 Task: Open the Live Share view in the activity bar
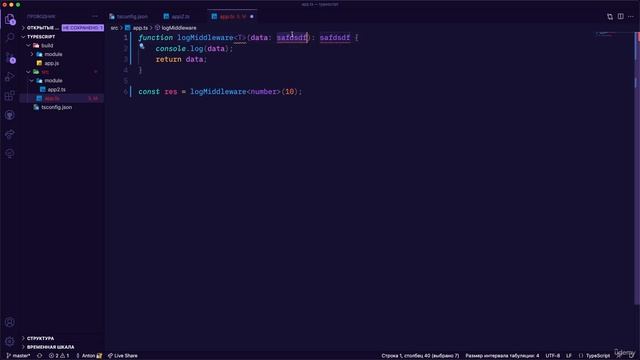pyautogui.click(x=10, y=134)
